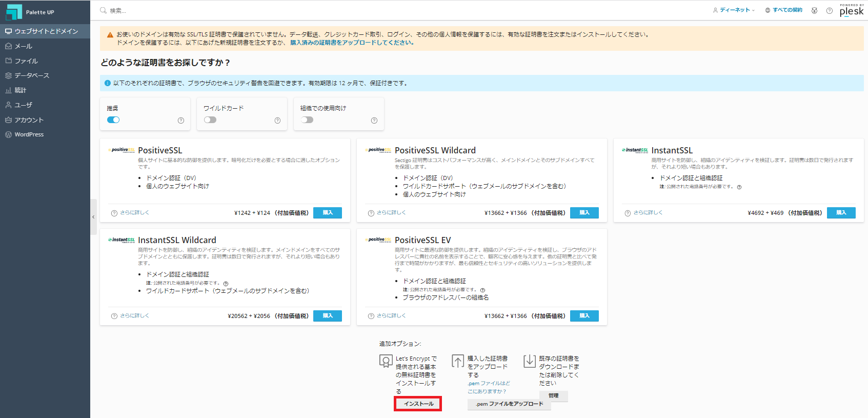Click the 管理 button
This screenshot has width=868, height=418.
click(x=554, y=396)
